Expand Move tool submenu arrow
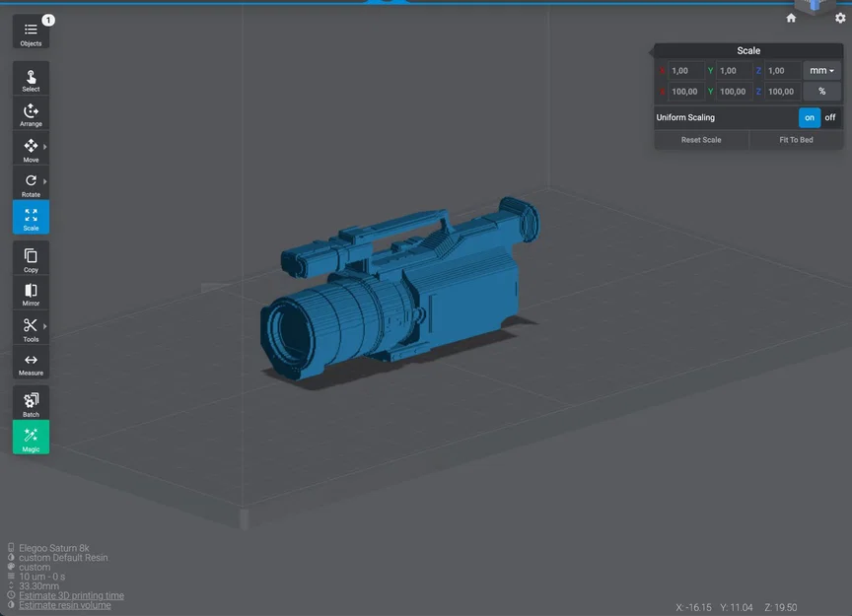This screenshot has height=616, width=852. point(45,147)
